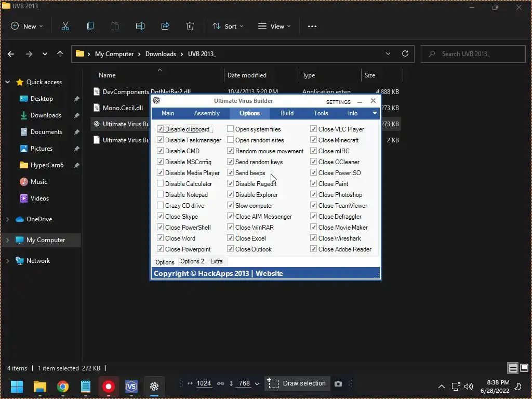The image size is (532, 399).
Task: Open File Explorer from the taskbar
Action: point(39,386)
